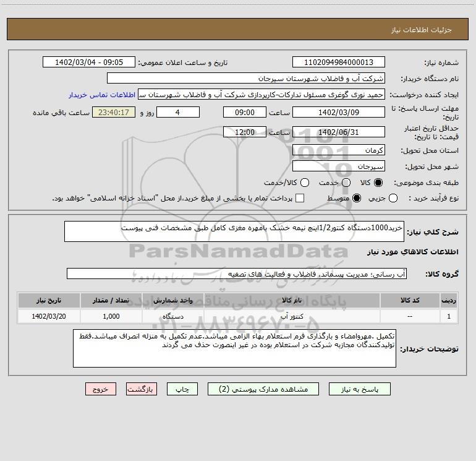Choose the جزیی purchase type option

(x=393, y=198)
